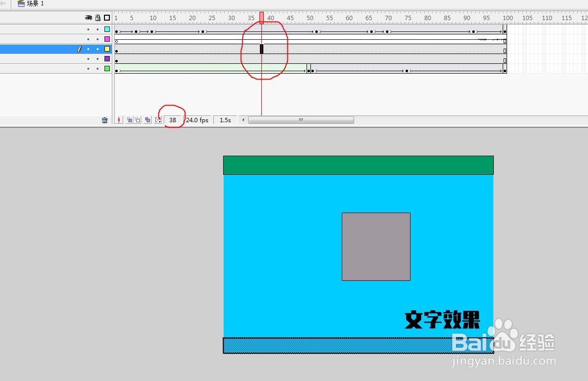
Task: Click the yellow layer outline color swatch
Action: (x=107, y=49)
